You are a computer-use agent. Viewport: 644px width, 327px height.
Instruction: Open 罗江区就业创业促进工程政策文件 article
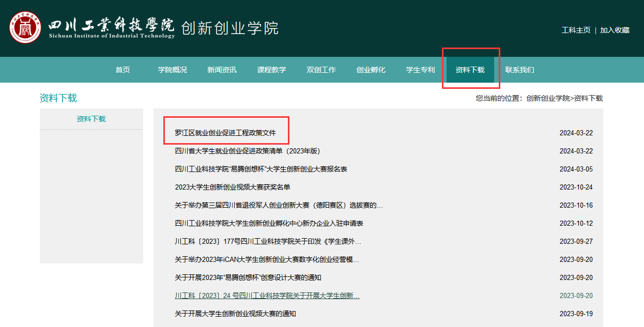tap(225, 133)
